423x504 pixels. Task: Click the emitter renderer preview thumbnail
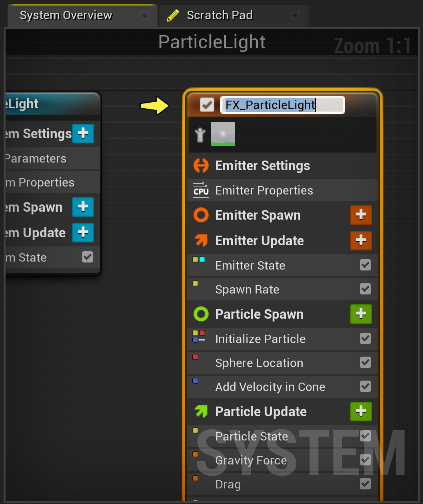coord(223,134)
